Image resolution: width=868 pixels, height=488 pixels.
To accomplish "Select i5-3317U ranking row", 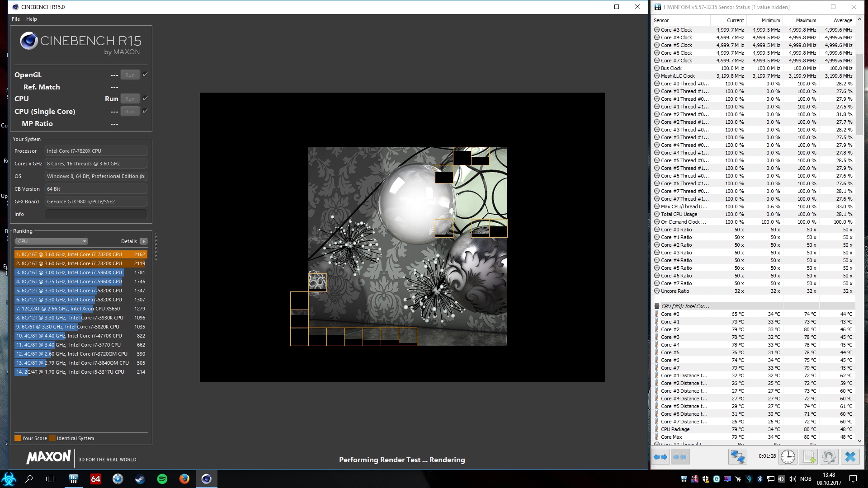I will click(x=81, y=372).
